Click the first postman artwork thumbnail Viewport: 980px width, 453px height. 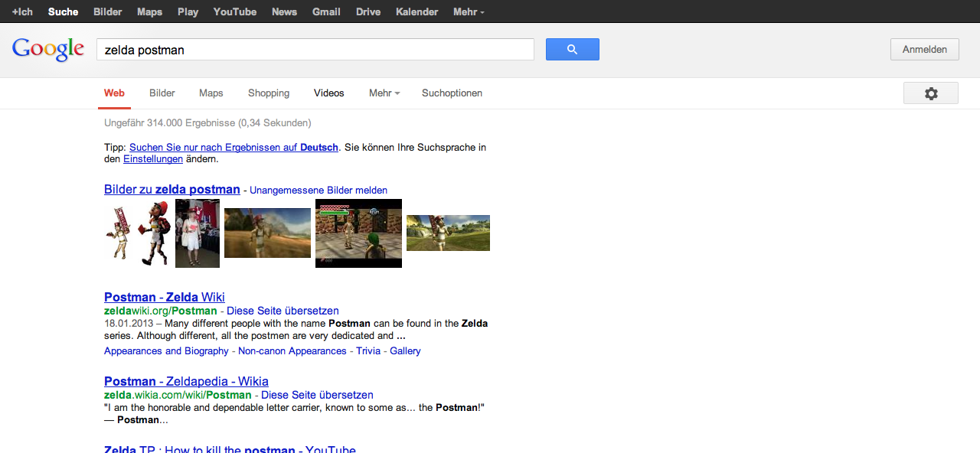point(138,233)
